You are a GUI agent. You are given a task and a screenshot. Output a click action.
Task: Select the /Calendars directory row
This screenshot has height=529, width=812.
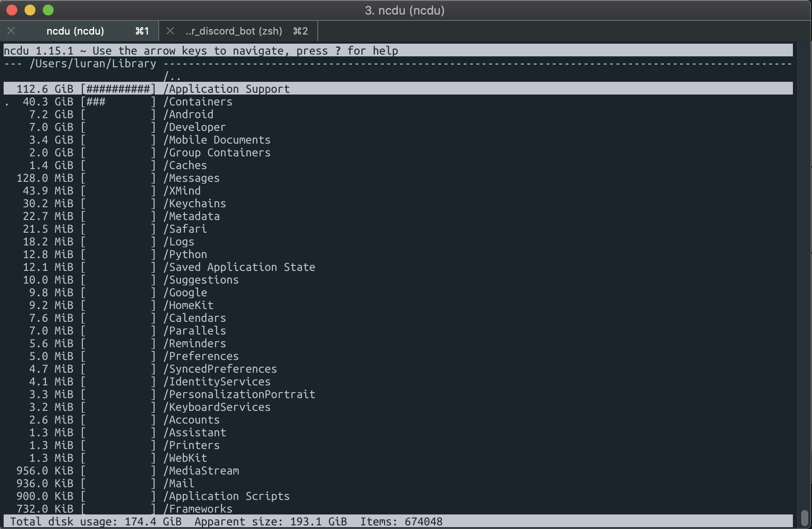click(398, 318)
